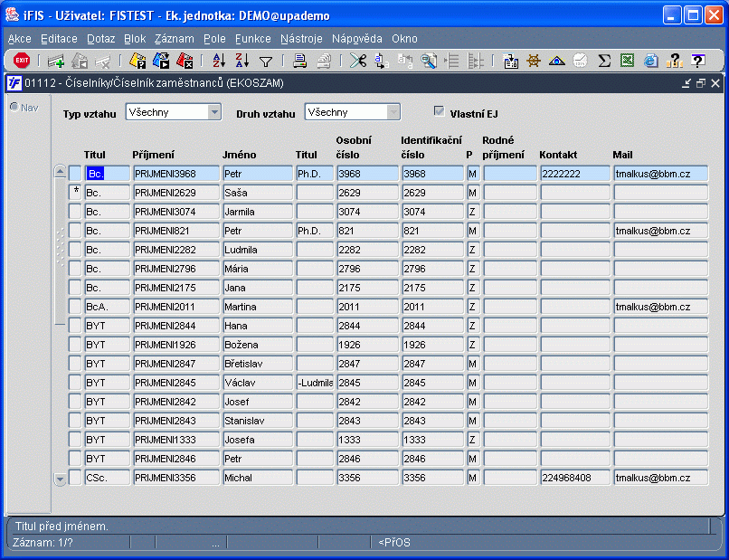The width and height of the screenshot is (729, 560).
Task: Click the Sigma sum icon
Action: (604, 61)
